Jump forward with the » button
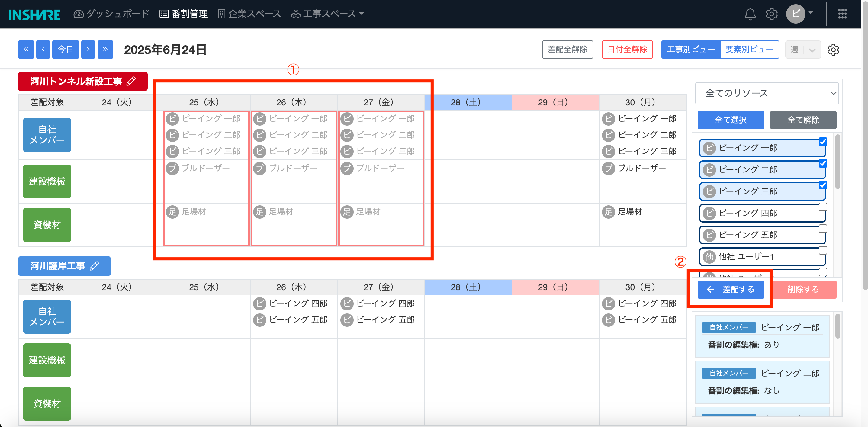This screenshot has height=427, width=868. click(x=105, y=50)
